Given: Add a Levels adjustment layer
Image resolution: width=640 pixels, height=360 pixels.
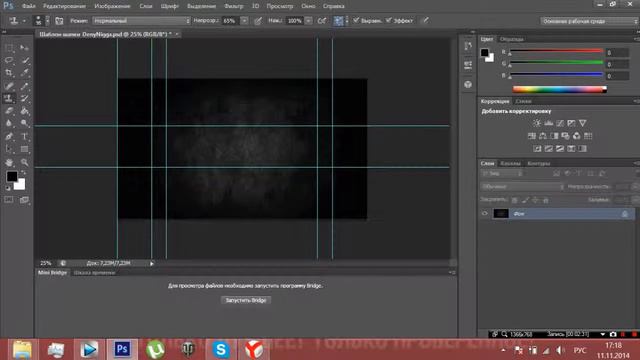Looking at the screenshot, I should click(x=549, y=123).
